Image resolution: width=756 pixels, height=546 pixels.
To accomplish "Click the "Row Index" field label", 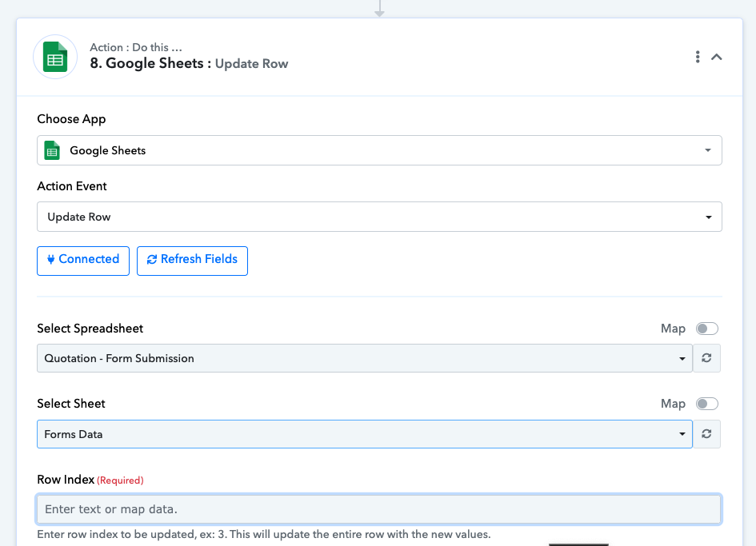I will click(66, 480).
